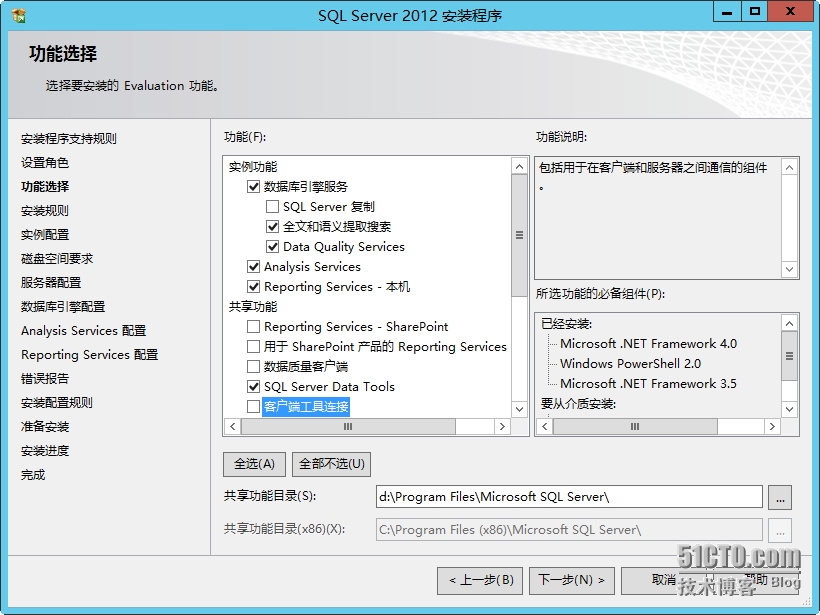Uncheck Data Quality Services checkbox
The width and height of the screenshot is (820, 615).
coord(272,246)
